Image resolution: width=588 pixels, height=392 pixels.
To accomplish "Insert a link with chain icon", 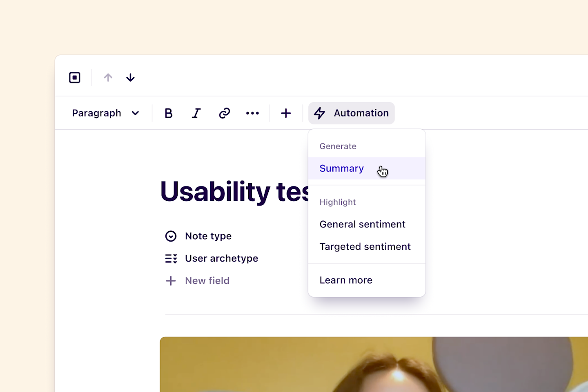I will click(x=224, y=113).
